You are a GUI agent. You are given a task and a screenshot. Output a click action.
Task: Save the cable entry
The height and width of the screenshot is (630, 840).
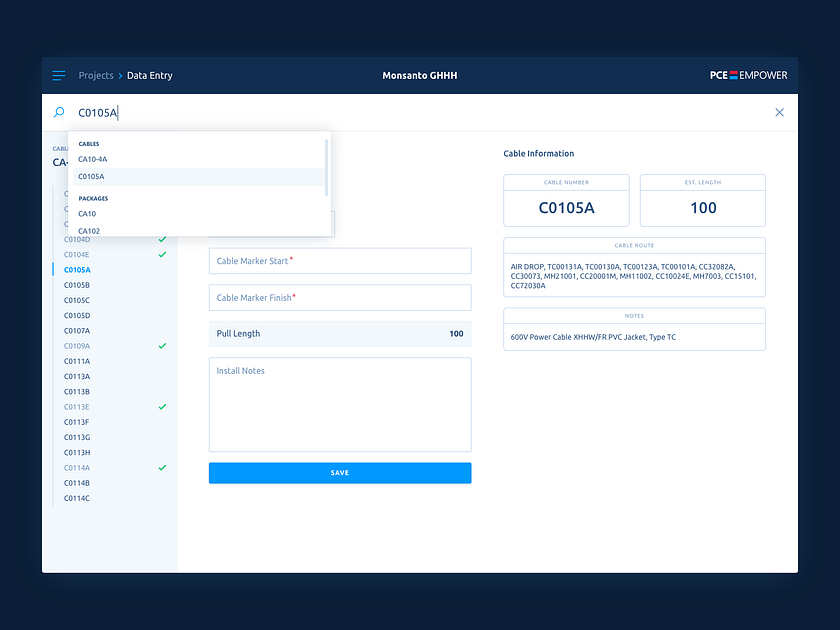(340, 473)
